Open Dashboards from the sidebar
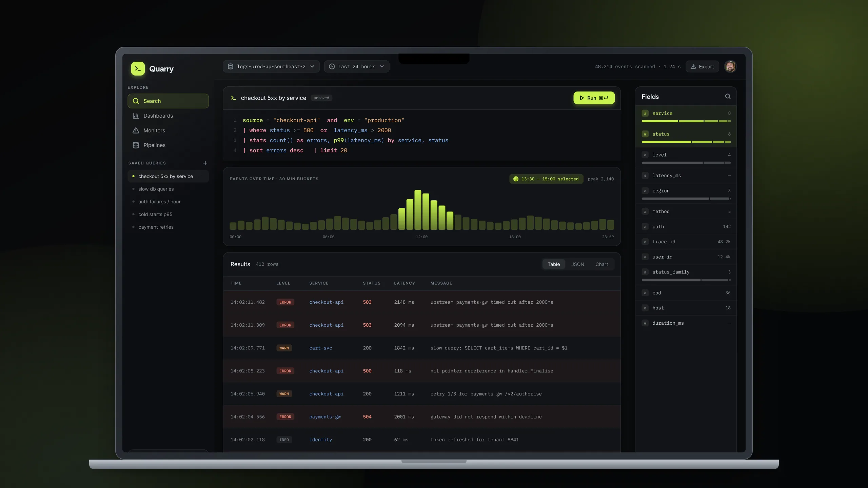868x488 pixels. (x=168, y=116)
